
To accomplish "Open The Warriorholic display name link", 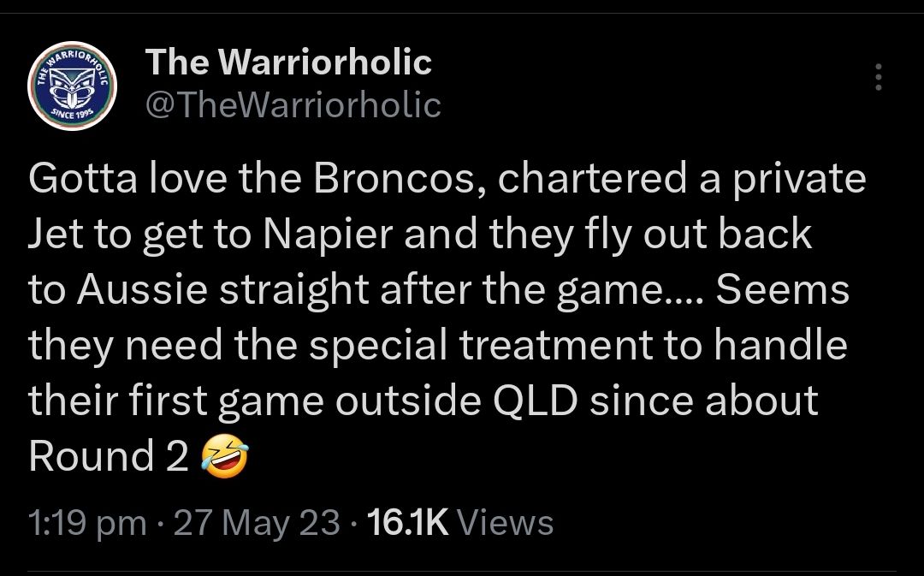I will (x=288, y=62).
